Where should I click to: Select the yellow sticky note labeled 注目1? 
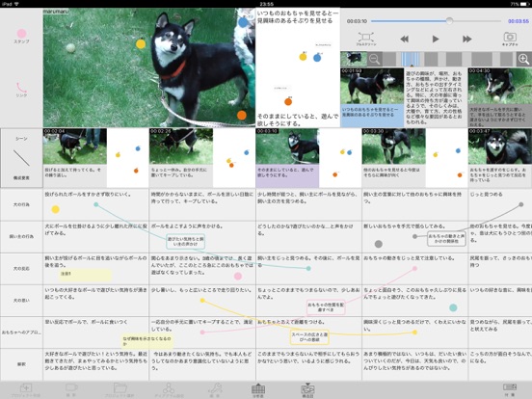click(x=85, y=275)
